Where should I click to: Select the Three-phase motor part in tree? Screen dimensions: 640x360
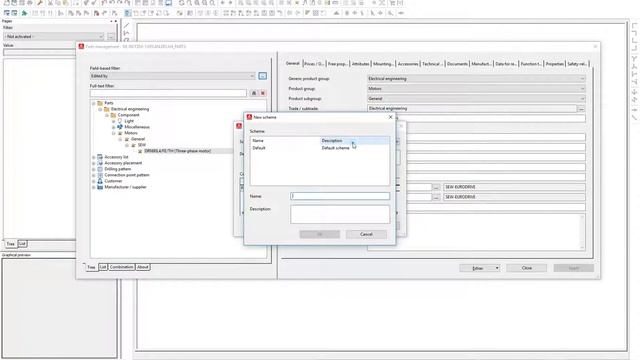(x=178, y=151)
